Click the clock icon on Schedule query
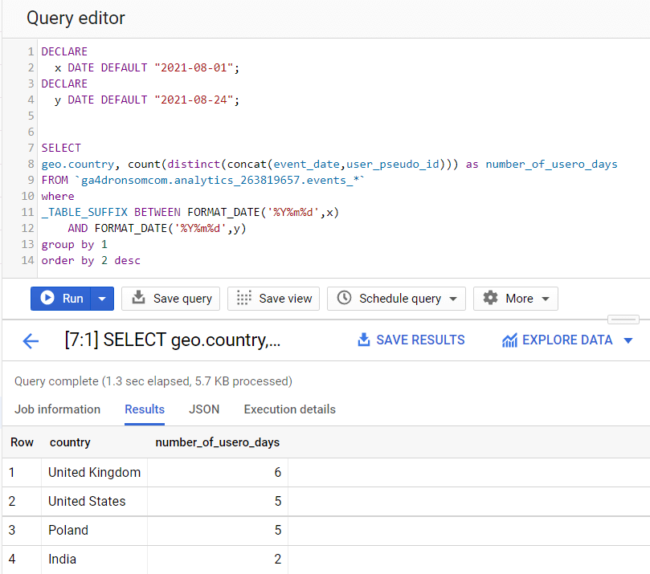 [344, 298]
